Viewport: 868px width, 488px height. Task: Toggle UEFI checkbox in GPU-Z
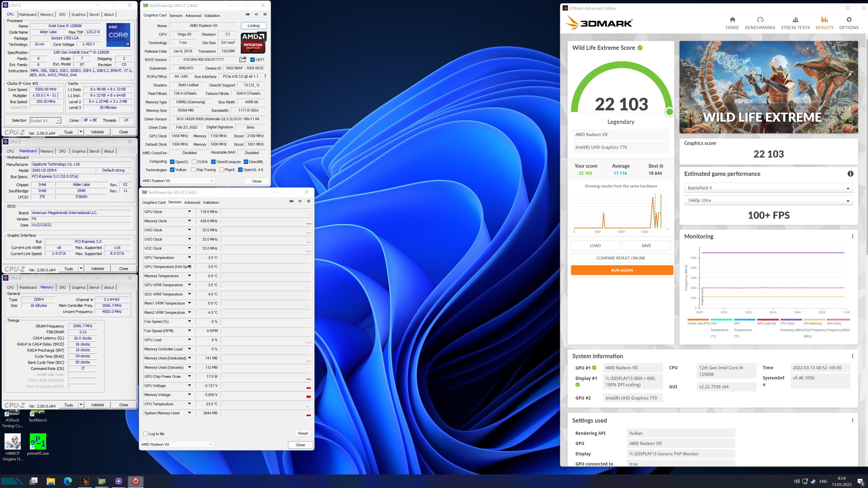(x=252, y=60)
